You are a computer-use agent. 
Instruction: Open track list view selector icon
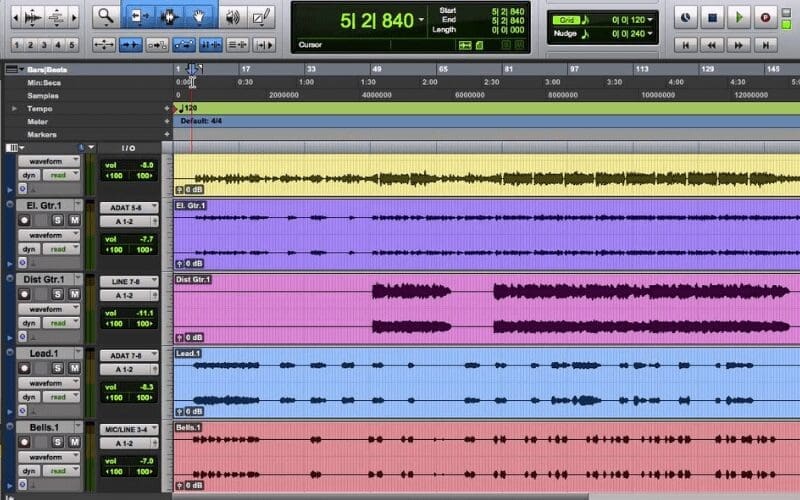coord(14,148)
